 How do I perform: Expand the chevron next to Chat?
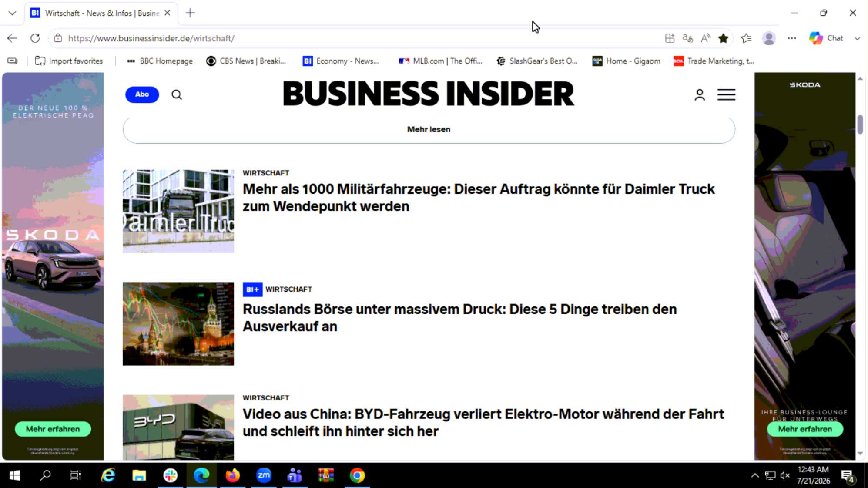click(857, 38)
